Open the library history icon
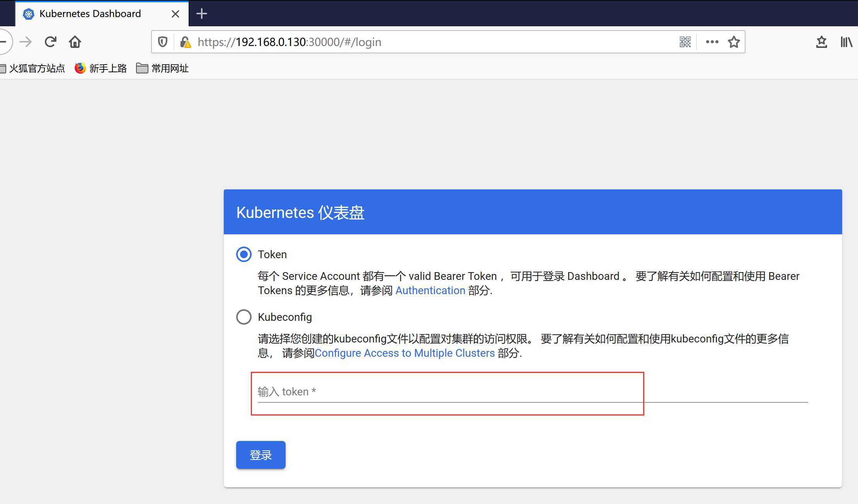The image size is (858, 504). 846,42
